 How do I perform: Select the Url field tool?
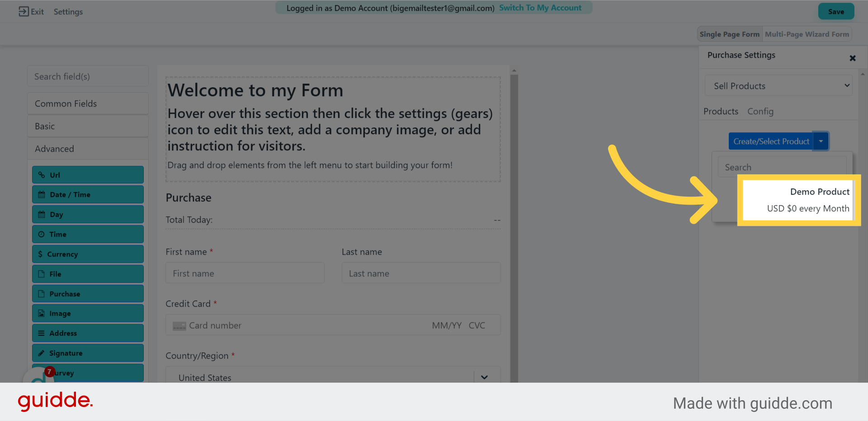pyautogui.click(x=88, y=175)
